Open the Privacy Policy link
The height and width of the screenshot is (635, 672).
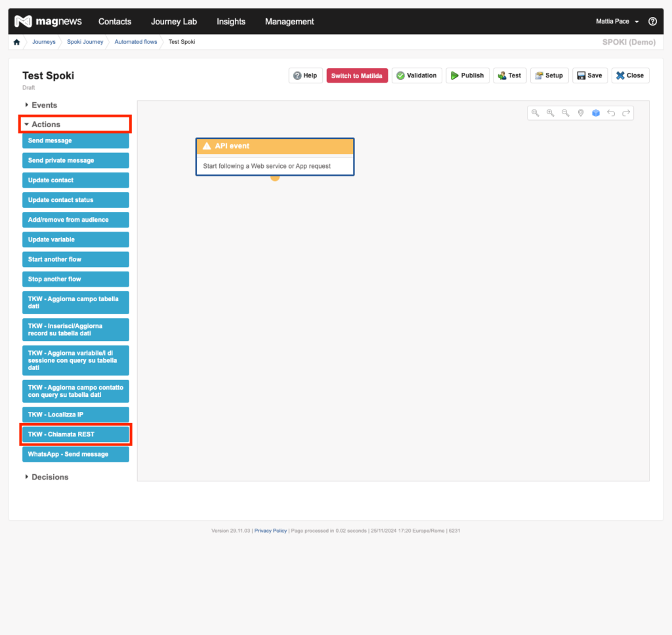[270, 531]
